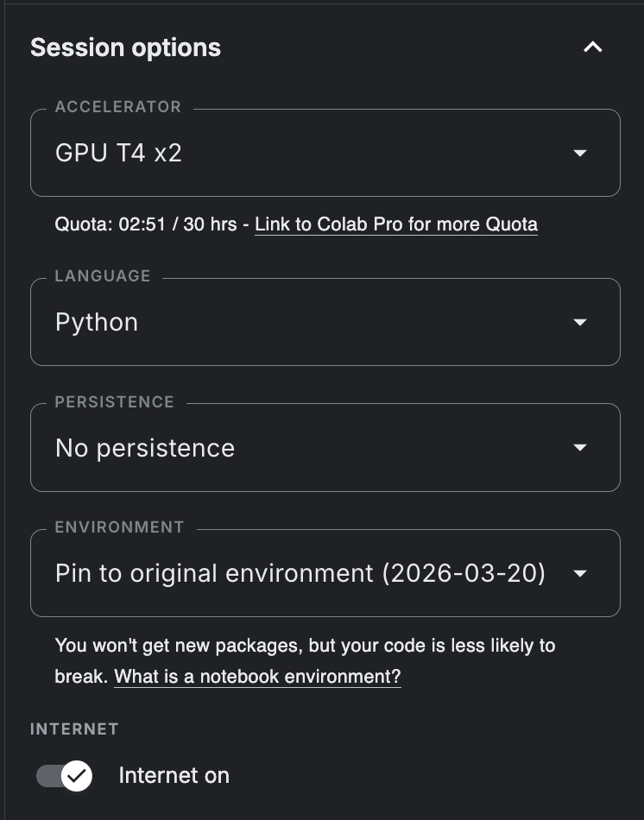This screenshot has width=644, height=820.
Task: Click the Session options heading
Action: (x=125, y=47)
